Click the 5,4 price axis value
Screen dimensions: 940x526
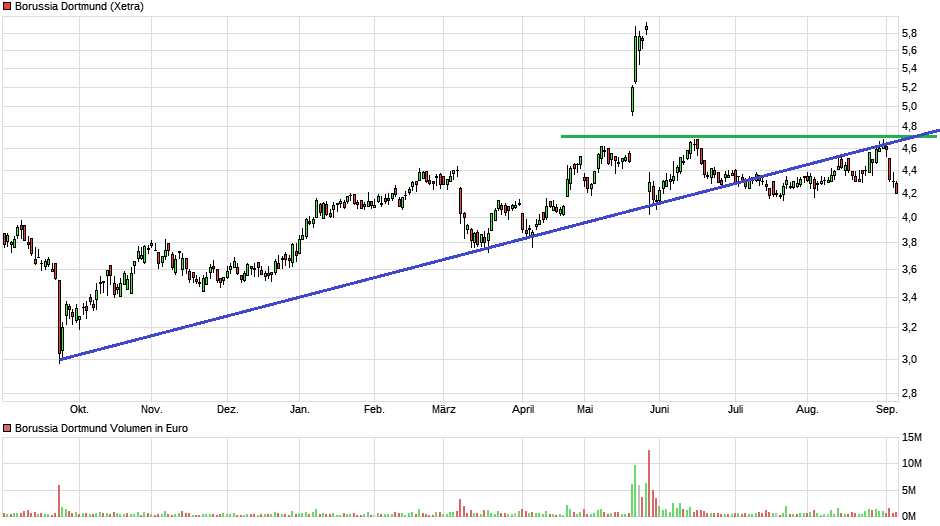(x=909, y=68)
